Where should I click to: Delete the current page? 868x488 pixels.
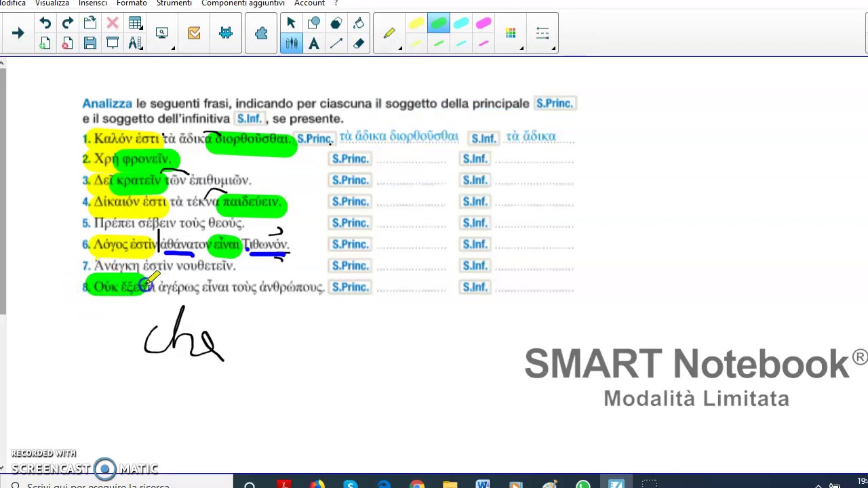(x=67, y=44)
